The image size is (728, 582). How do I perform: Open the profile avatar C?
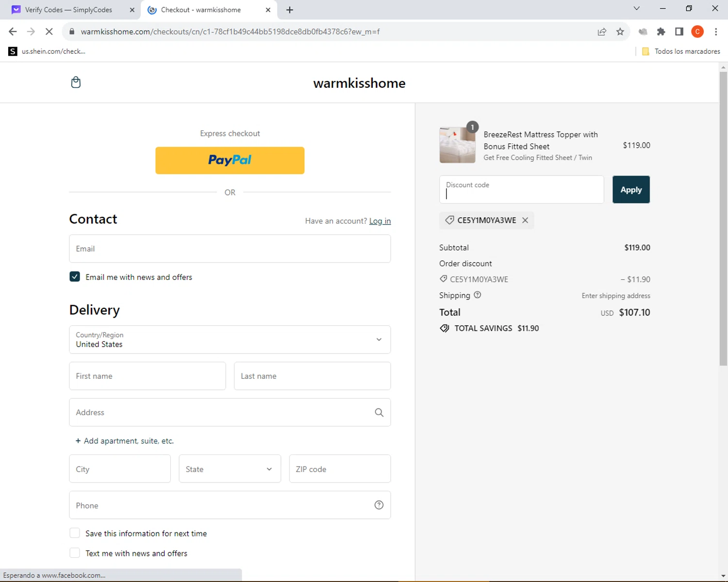(697, 32)
